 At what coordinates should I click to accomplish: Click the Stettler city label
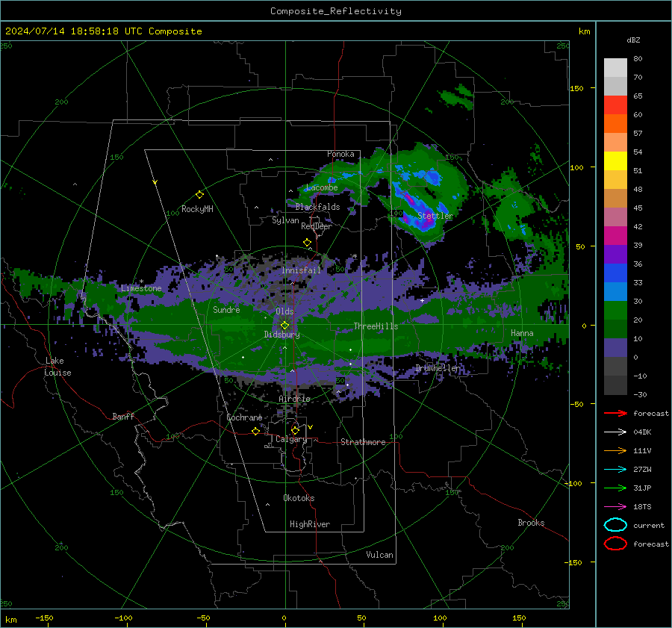pos(435,216)
